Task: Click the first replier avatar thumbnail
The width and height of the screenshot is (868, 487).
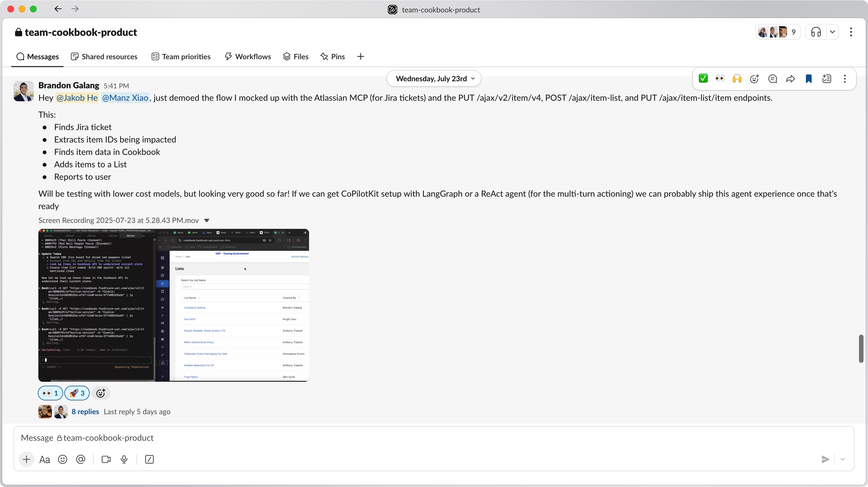Action: pyautogui.click(x=45, y=411)
